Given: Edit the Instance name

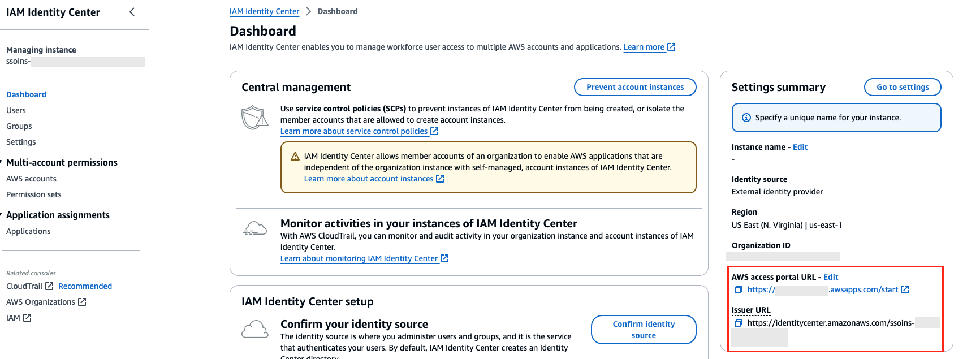Looking at the screenshot, I should pos(800,147).
